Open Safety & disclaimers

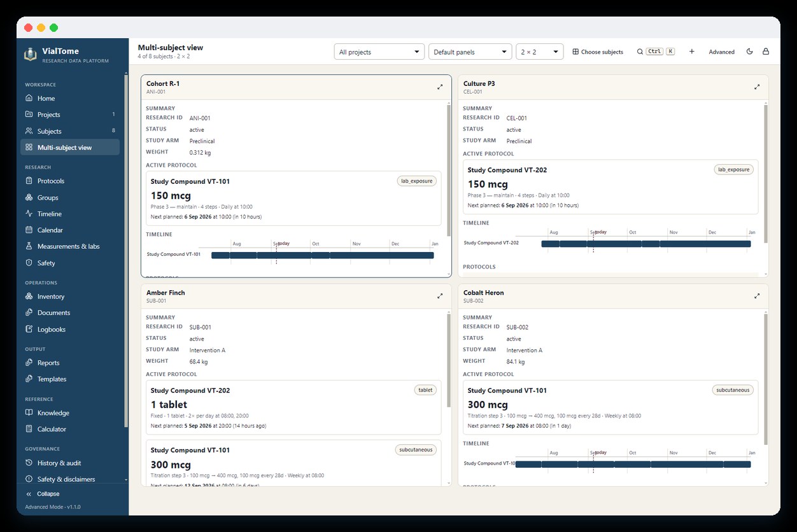pos(70,479)
